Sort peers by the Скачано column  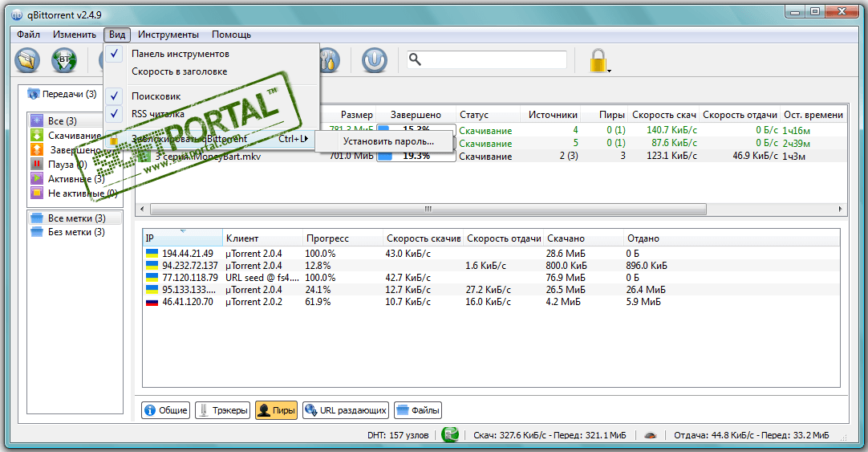click(583, 238)
